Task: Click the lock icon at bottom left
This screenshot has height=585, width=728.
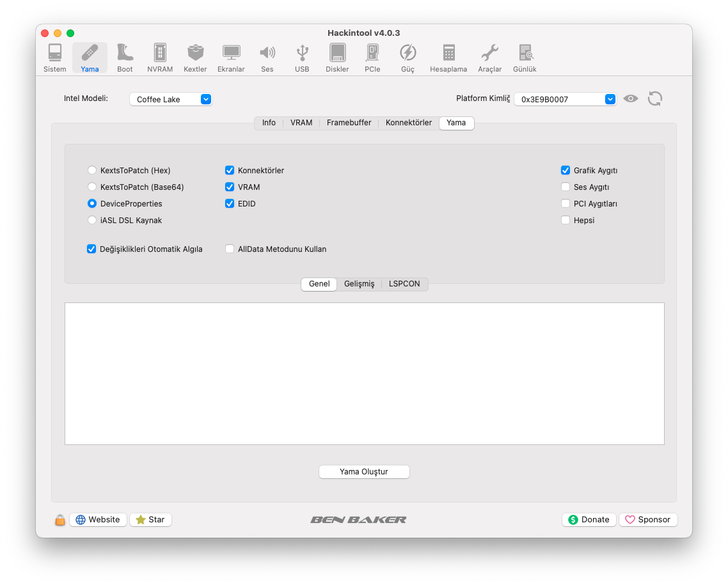Action: click(59, 520)
